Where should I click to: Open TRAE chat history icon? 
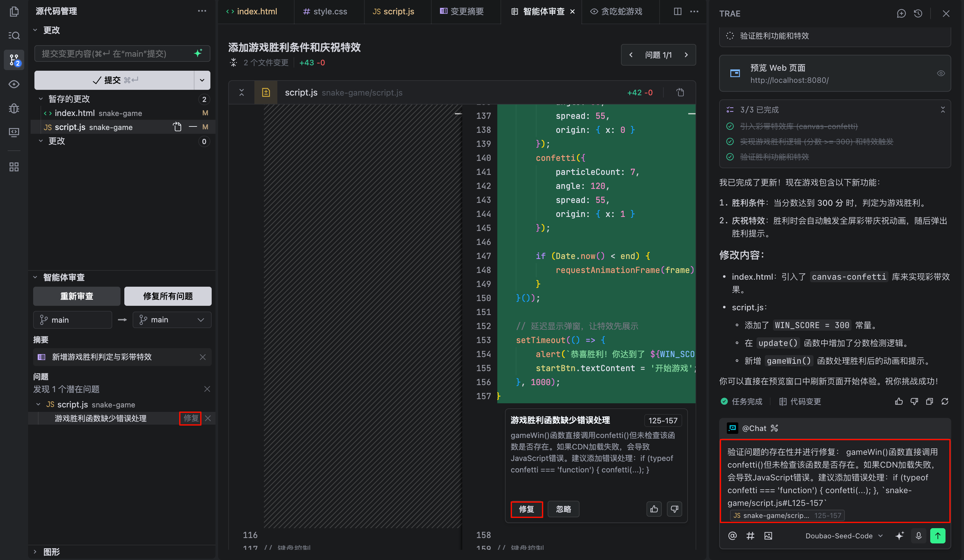point(918,13)
